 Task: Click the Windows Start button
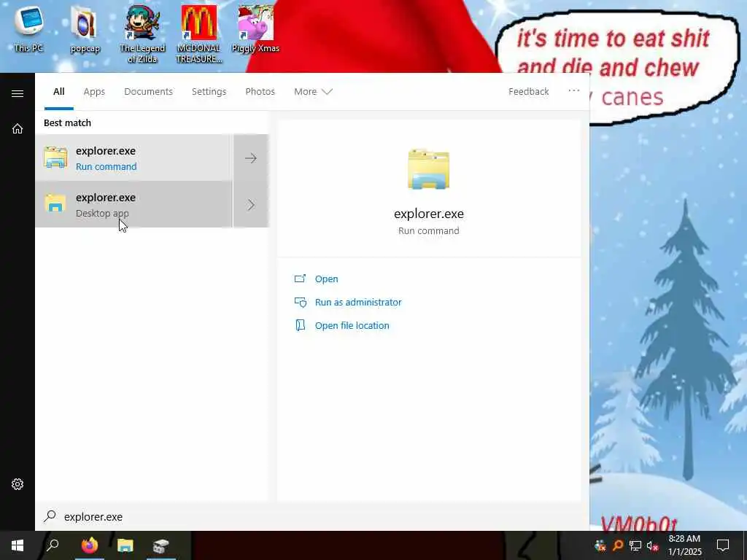(18, 545)
